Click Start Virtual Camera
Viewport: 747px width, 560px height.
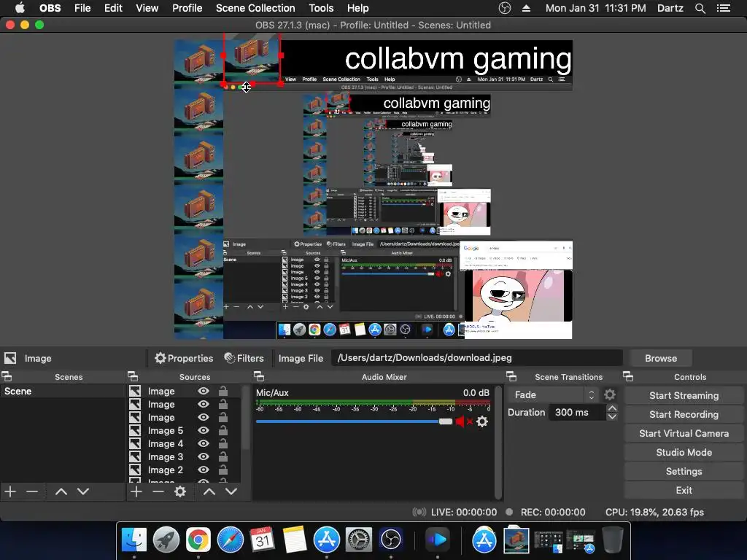point(684,433)
